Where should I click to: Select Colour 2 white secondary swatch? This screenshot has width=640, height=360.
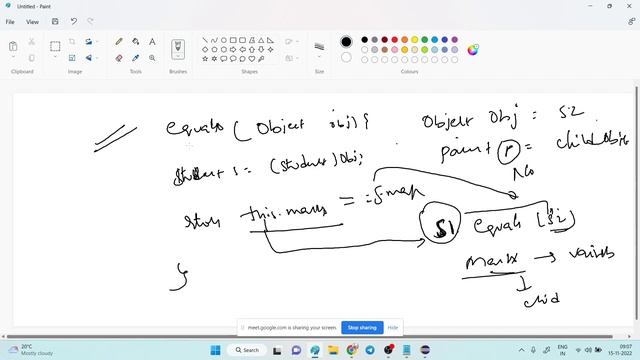coord(346,58)
